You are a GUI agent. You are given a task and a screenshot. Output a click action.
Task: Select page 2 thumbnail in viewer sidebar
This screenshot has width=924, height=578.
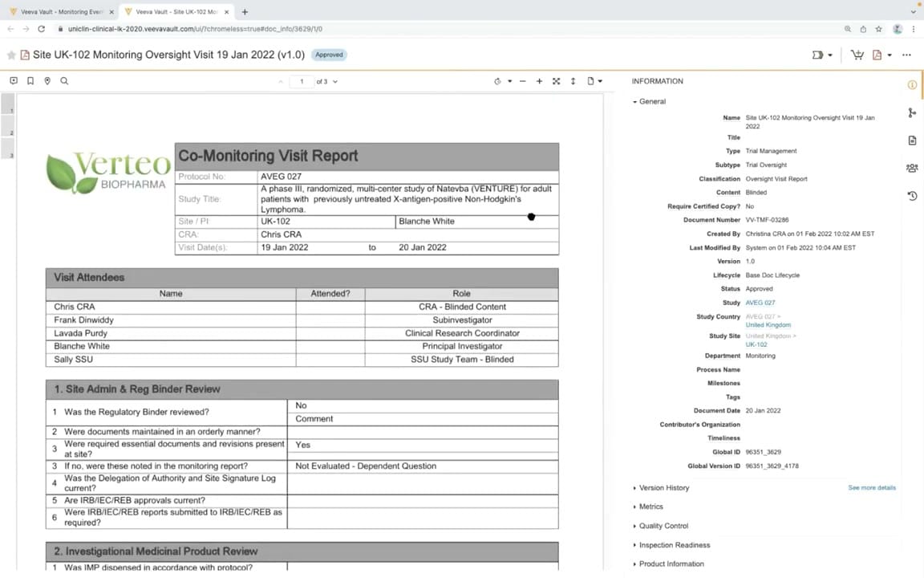[x=8, y=126]
